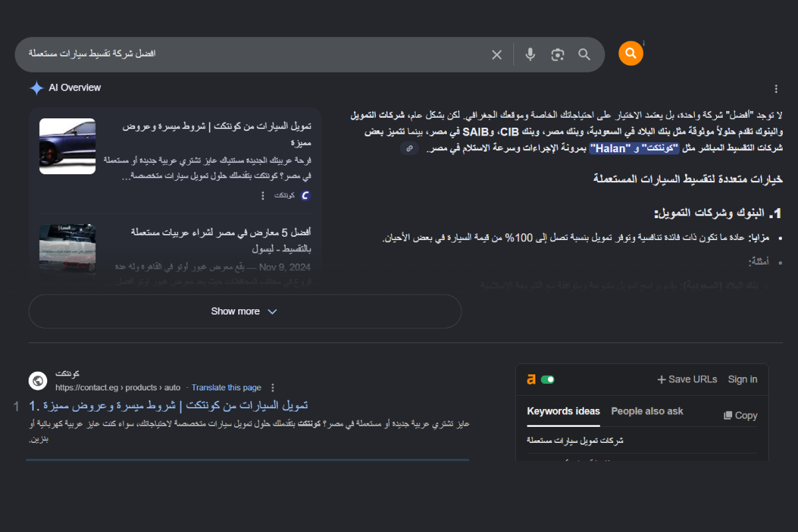Click the globe favicon for contact.eg result
Image resolution: width=798 pixels, height=532 pixels.
(38, 381)
